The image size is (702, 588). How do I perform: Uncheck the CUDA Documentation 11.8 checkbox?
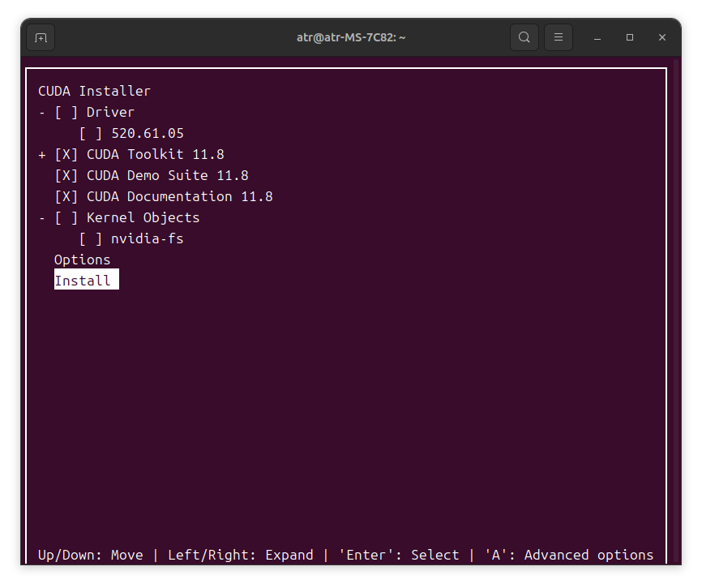click(66, 196)
